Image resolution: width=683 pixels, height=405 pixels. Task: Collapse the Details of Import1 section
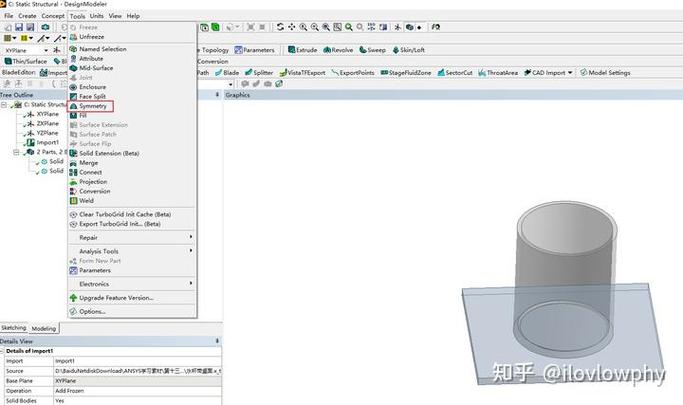[x=2, y=351]
